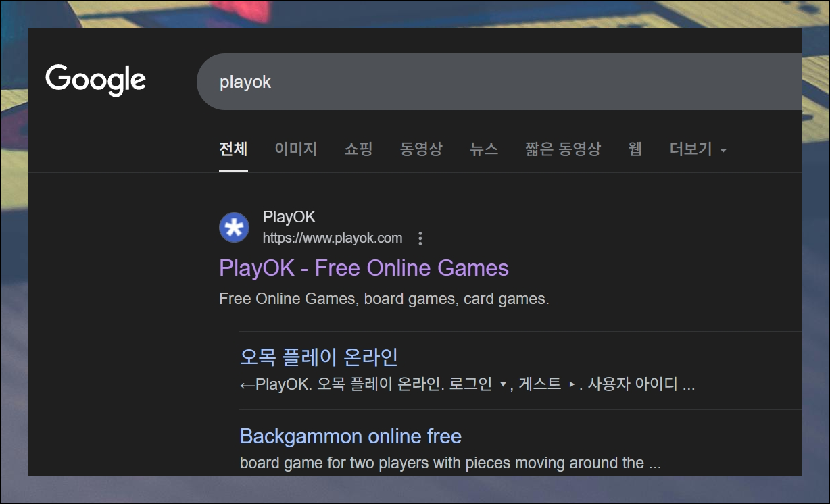Switch to the 동영상 tab
The image size is (830, 504).
pyautogui.click(x=421, y=149)
